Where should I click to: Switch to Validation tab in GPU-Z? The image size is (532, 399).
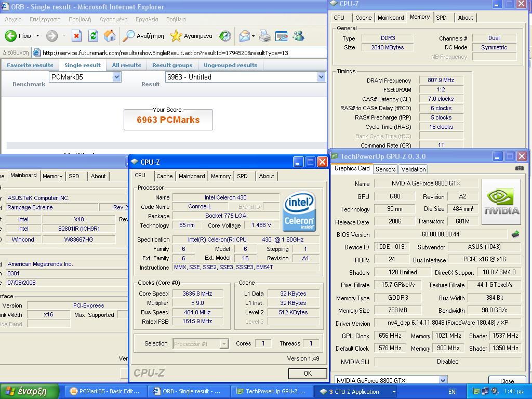(x=413, y=169)
